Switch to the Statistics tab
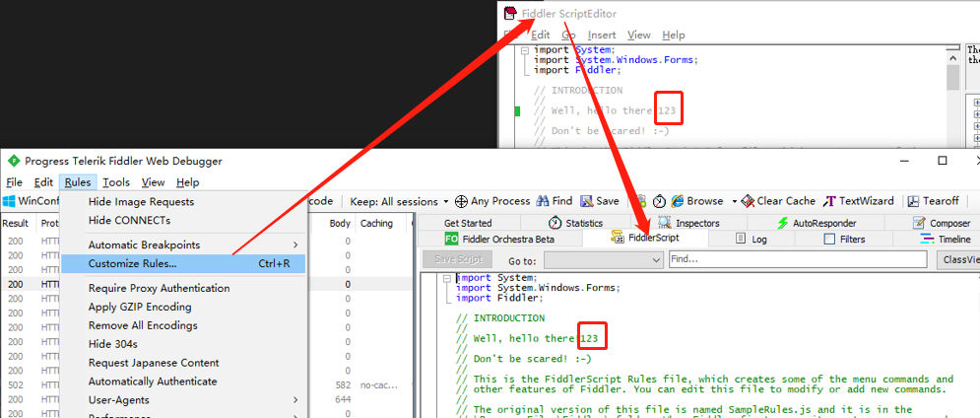 point(575,223)
